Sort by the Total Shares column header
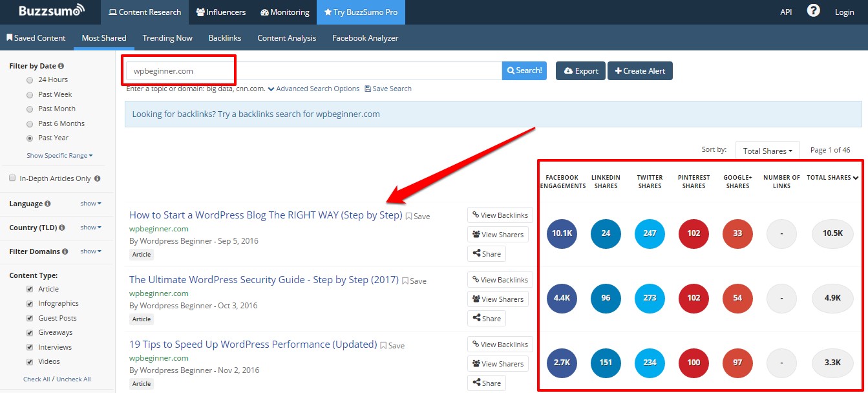This screenshot has height=393, width=868. click(x=832, y=178)
